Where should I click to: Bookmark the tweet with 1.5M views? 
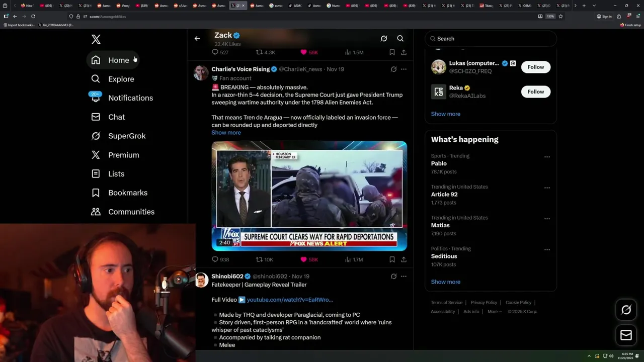tap(392, 52)
